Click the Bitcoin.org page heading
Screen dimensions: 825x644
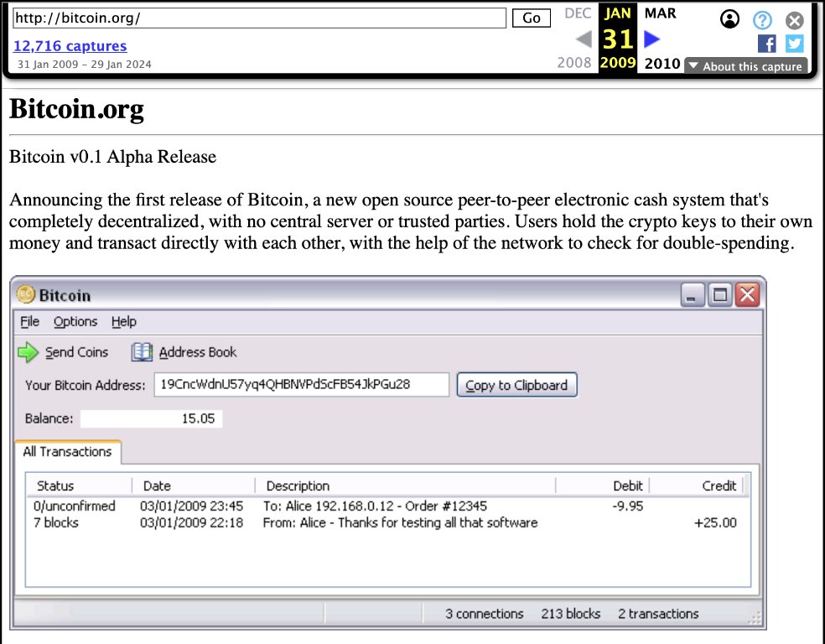pos(76,110)
